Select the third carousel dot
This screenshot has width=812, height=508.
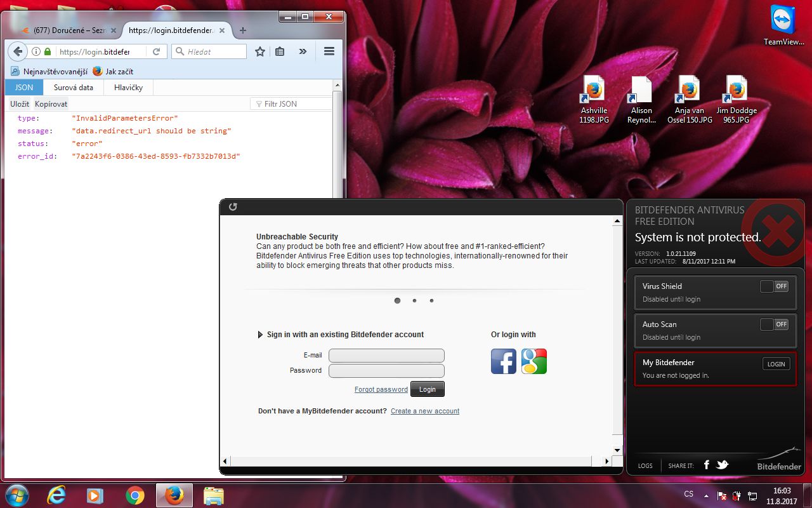pyautogui.click(x=431, y=301)
